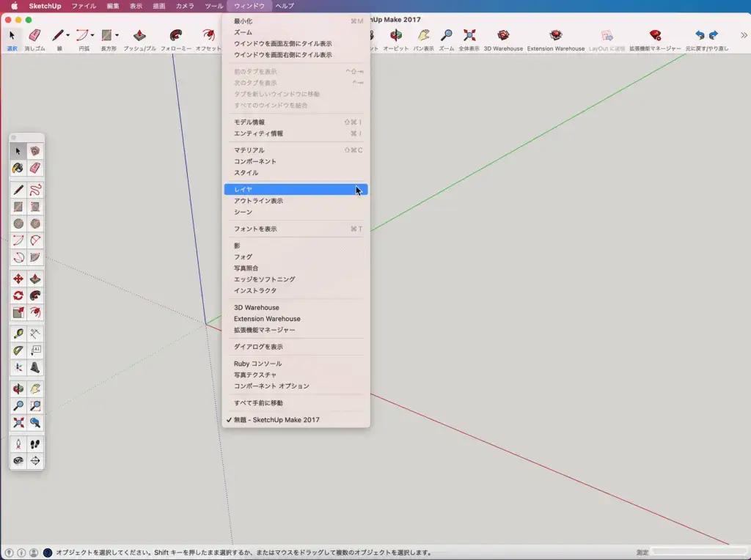Choose 最小化 in the Window menu

[296, 21]
